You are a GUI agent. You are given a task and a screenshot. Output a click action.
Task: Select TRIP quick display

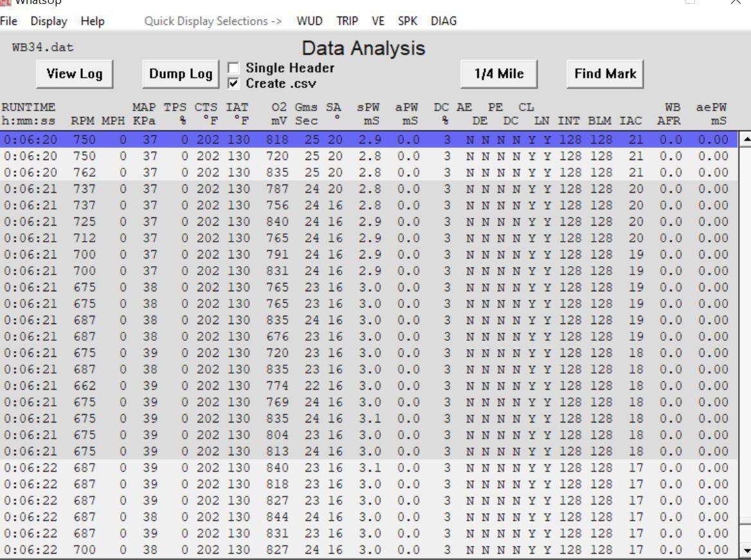click(347, 21)
